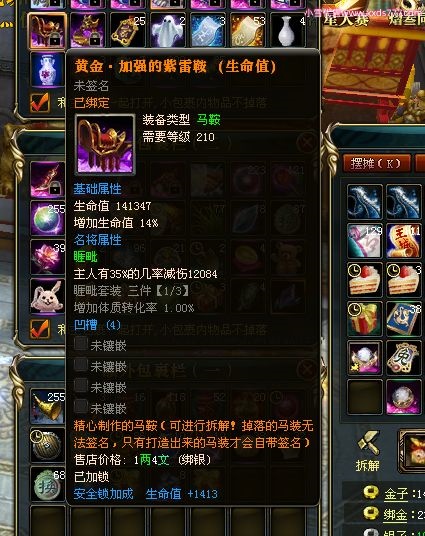This screenshot has height=536, width=425.
Task: Click the white porcelain vase item
Action: click(x=287, y=30)
